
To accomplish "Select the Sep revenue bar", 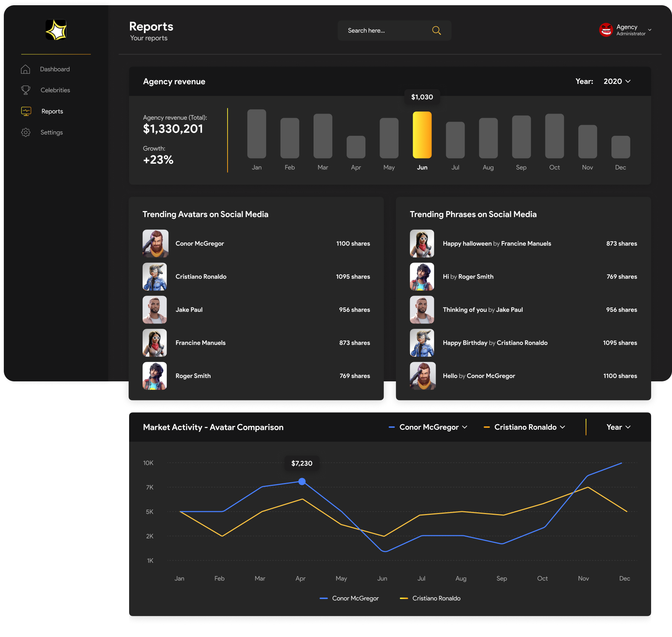I will 521,137.
